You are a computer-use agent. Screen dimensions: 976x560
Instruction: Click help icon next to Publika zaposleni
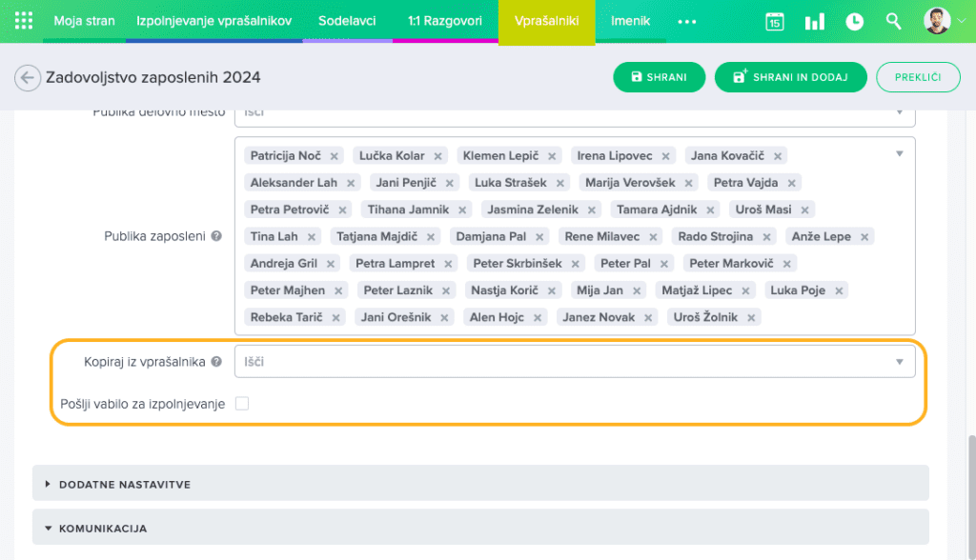click(216, 236)
